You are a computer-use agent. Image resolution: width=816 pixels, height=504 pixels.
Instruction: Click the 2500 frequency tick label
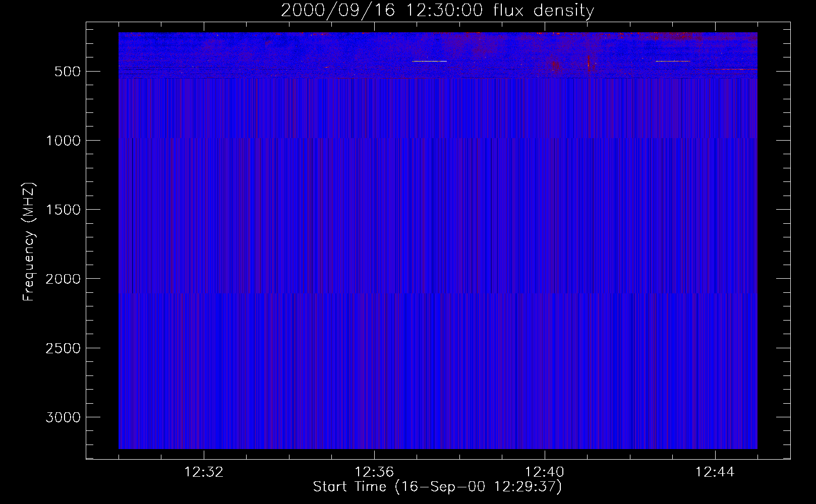(63, 348)
